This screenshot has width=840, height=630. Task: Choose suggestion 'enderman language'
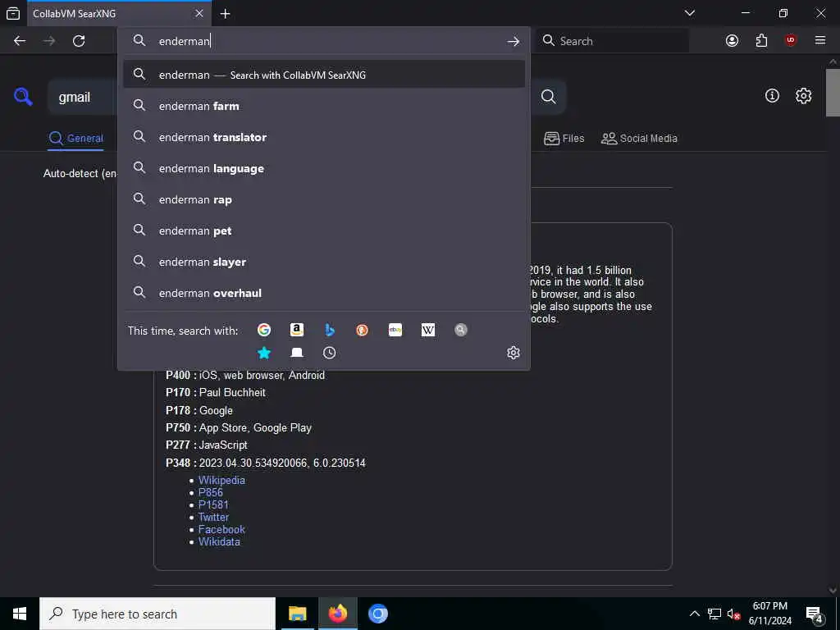pos(323,168)
